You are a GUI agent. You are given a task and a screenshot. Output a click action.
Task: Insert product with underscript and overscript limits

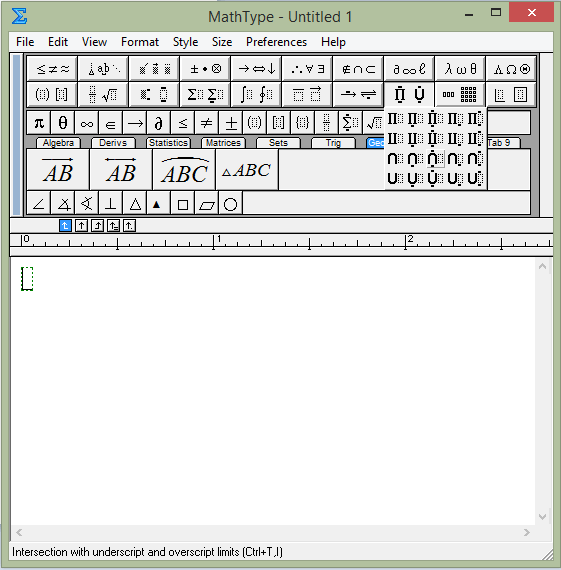coord(435,119)
